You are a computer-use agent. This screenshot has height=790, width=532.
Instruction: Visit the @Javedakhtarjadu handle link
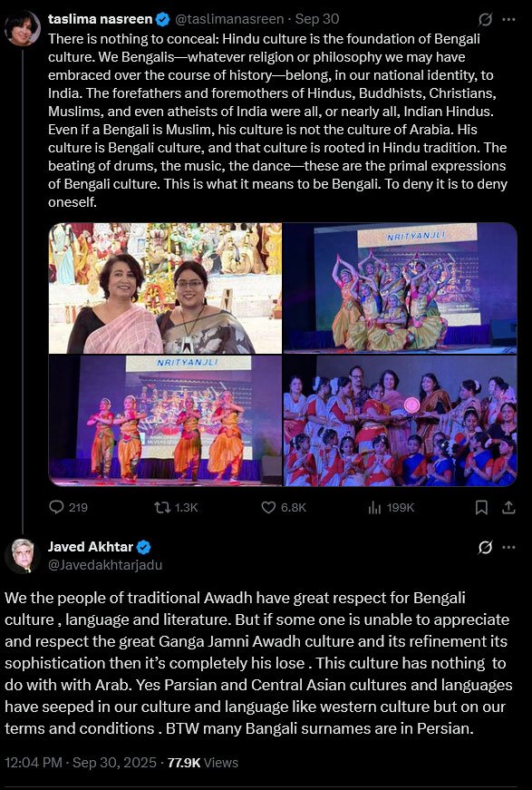(x=105, y=565)
